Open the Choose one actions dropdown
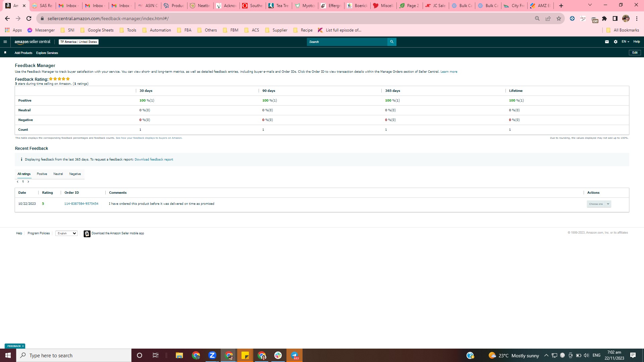644x362 pixels. [x=599, y=204]
